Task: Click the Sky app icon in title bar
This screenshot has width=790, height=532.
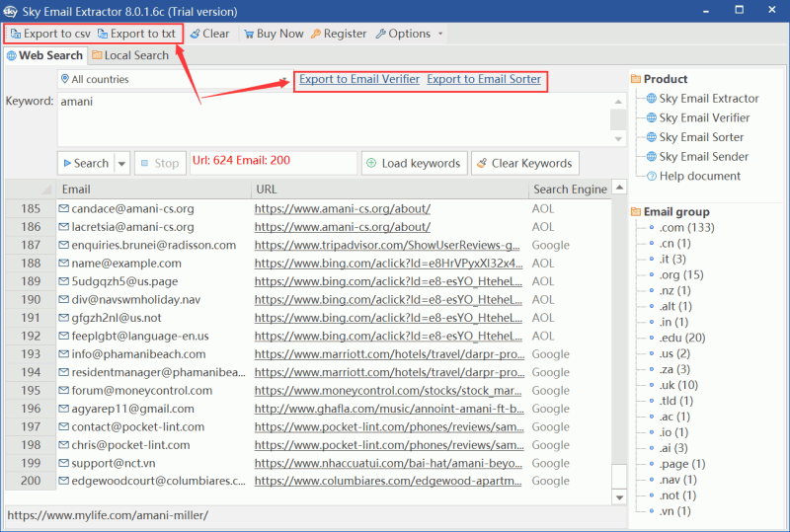Action: click(10, 11)
